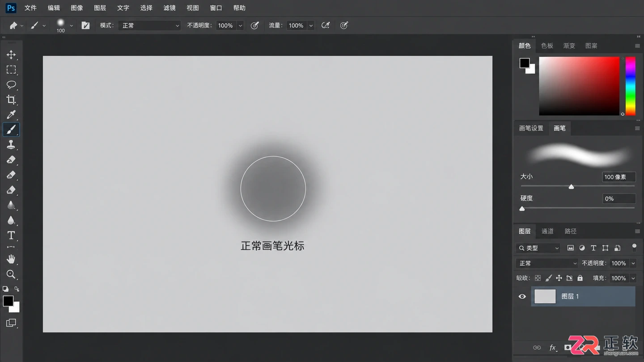Click the link layers chain icon
Screen dimensions: 644x362
pyautogui.click(x=537, y=348)
